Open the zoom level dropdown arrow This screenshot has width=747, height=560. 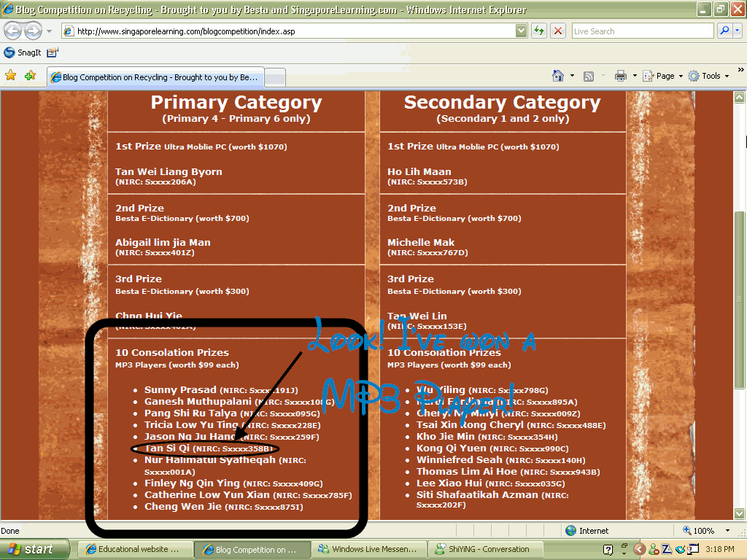pos(727,531)
